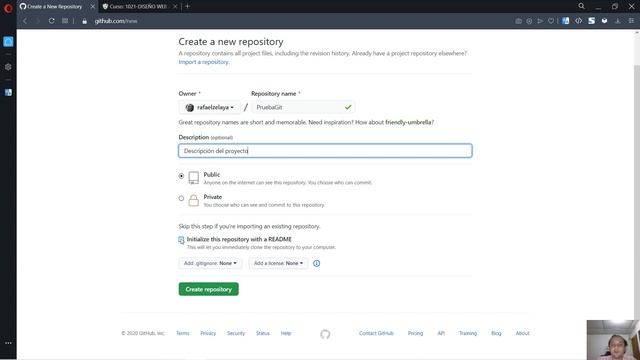Image resolution: width=640 pixels, height=360 pixels.
Task: Click the snapshot camera icon in toolbar
Action: coord(518,21)
